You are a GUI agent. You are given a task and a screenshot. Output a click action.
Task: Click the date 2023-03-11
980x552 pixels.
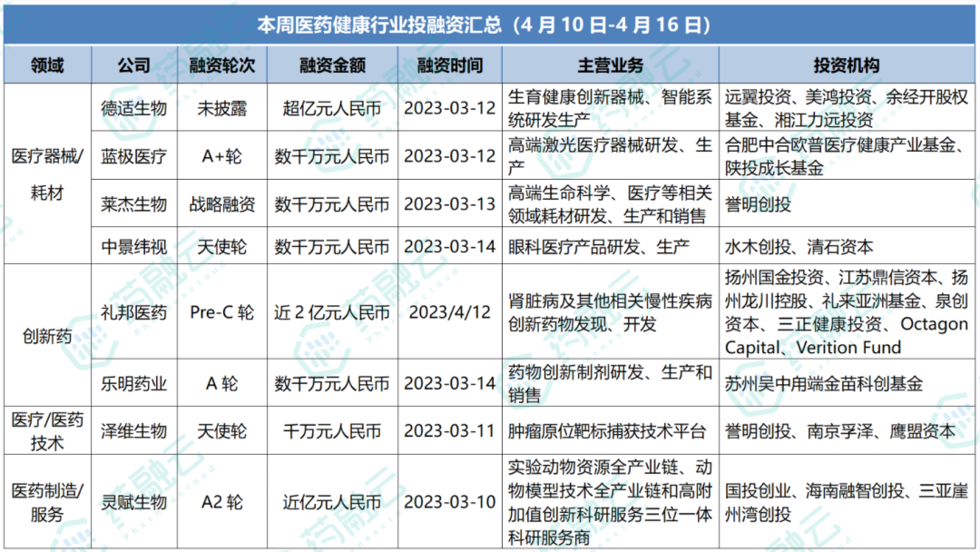tap(449, 430)
